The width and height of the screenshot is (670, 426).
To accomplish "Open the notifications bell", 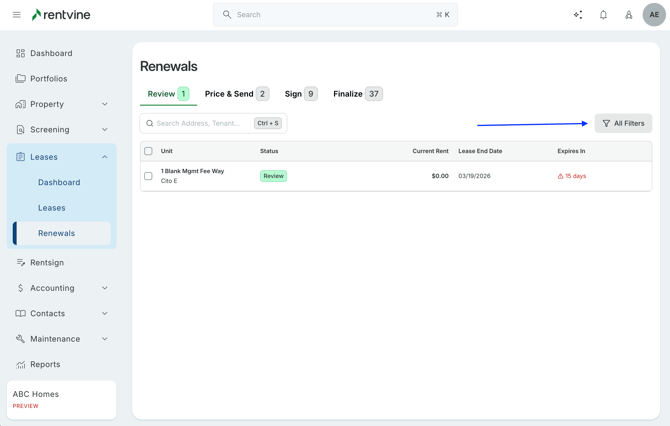I will tap(603, 15).
